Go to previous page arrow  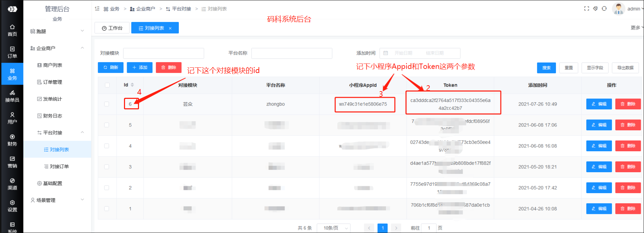[369, 228]
